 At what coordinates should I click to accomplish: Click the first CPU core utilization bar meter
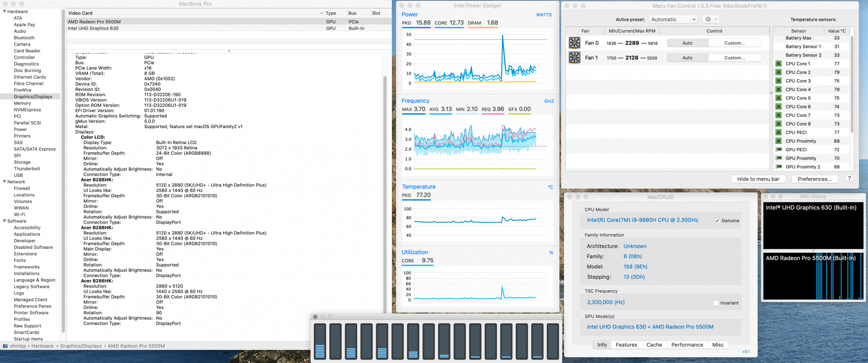pos(320,341)
